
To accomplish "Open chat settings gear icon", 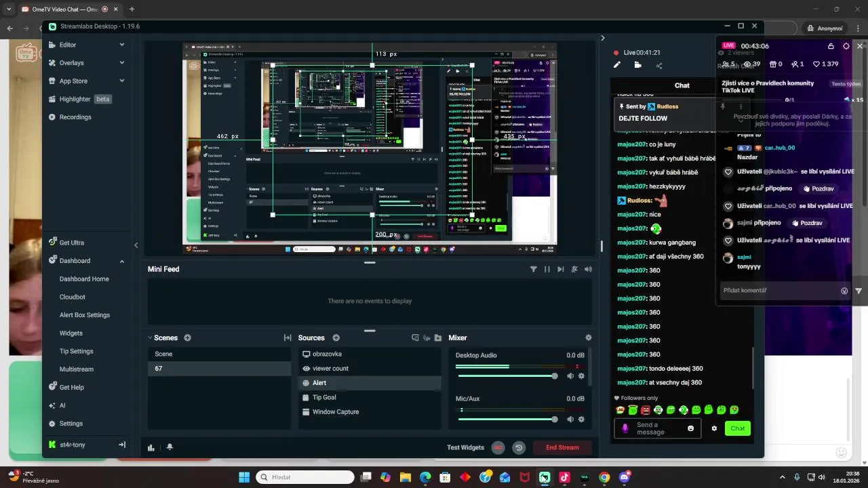I will [x=714, y=428].
